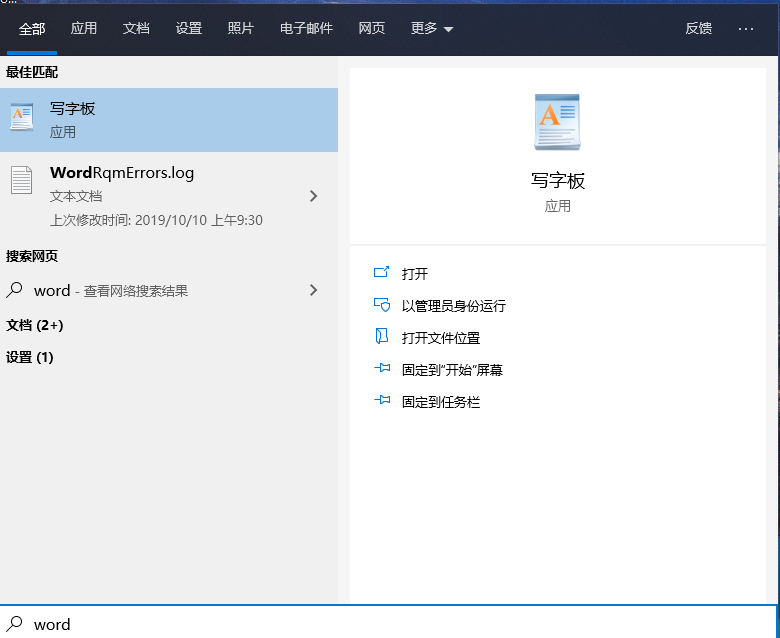This screenshot has width=780, height=638.
Task: Switch to the 文档 tab
Action: [136, 28]
